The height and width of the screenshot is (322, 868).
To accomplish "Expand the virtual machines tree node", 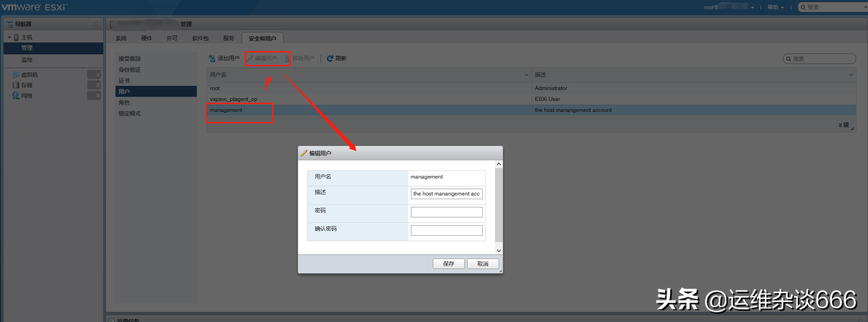I will pyautogui.click(x=9, y=74).
